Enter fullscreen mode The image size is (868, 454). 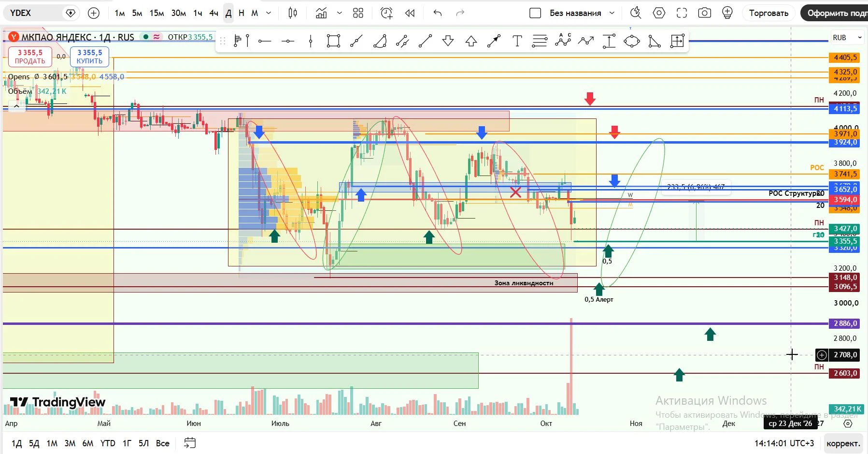(x=682, y=13)
